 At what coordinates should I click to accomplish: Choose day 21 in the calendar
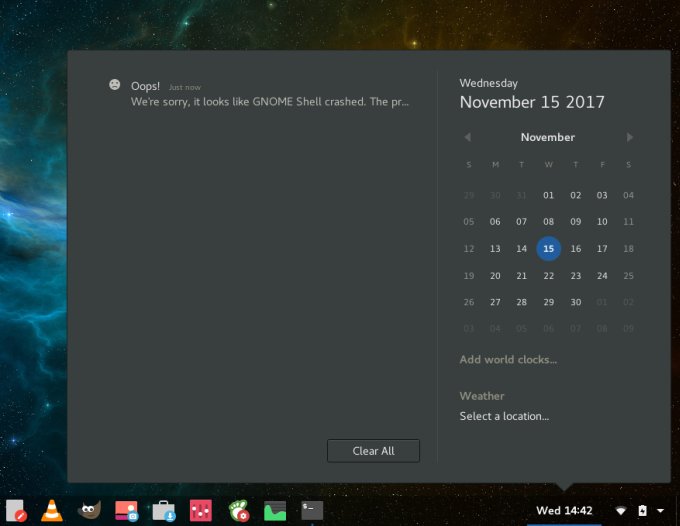tap(521, 276)
